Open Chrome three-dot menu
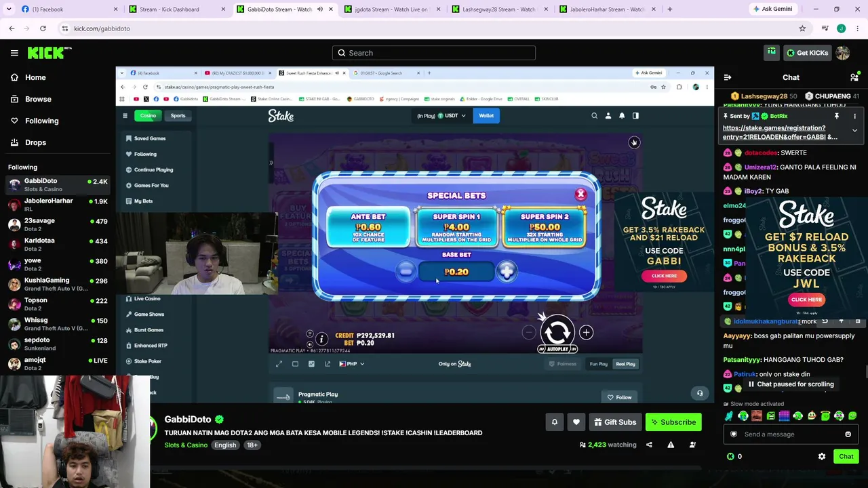The width and height of the screenshot is (868, 488). click(x=858, y=28)
